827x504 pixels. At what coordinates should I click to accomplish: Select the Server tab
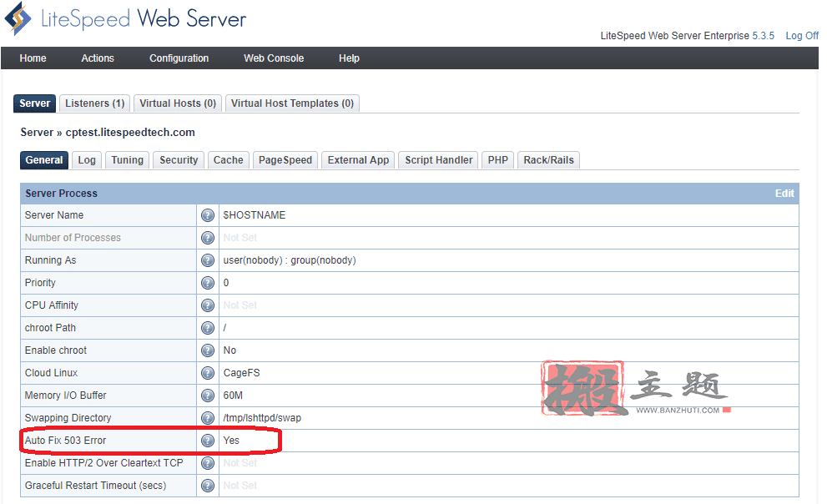(35, 103)
